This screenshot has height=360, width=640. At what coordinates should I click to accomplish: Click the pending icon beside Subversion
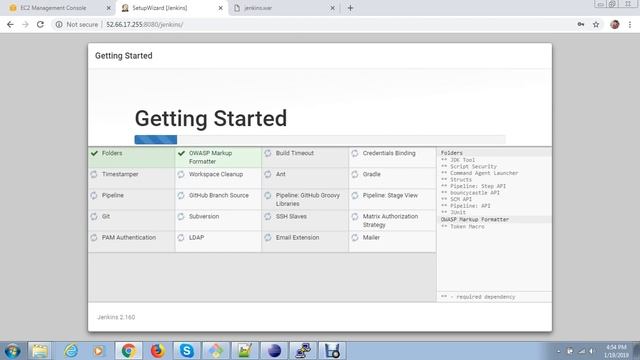point(181,216)
